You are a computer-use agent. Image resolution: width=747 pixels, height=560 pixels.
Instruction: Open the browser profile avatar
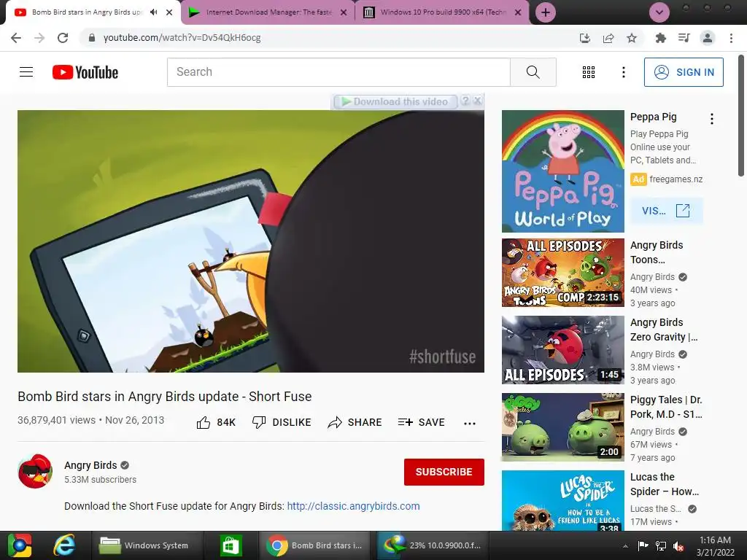(x=708, y=38)
